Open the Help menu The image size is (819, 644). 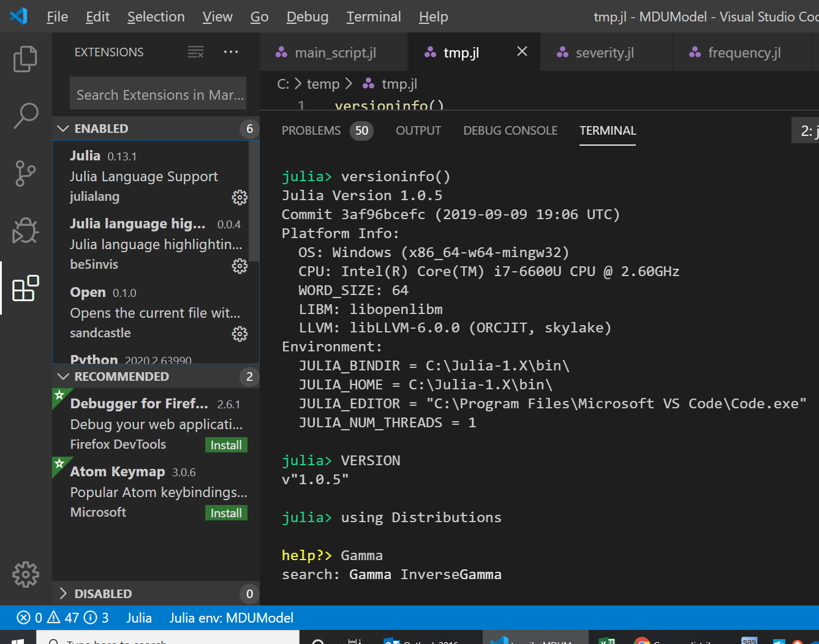[434, 17]
